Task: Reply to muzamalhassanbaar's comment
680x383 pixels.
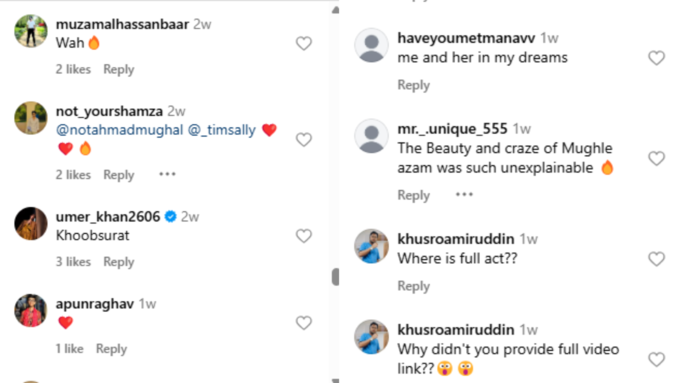Action: (119, 69)
